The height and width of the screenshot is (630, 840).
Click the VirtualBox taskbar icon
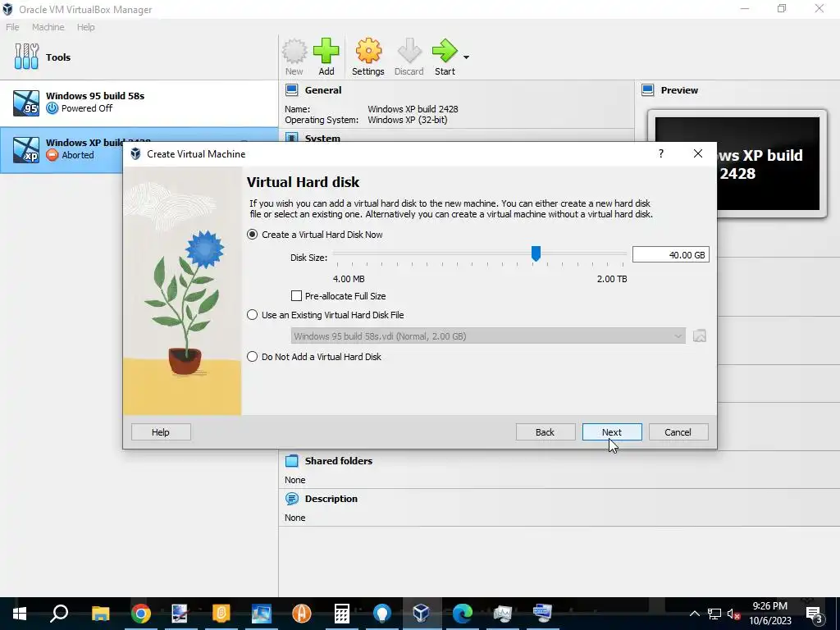(422, 614)
